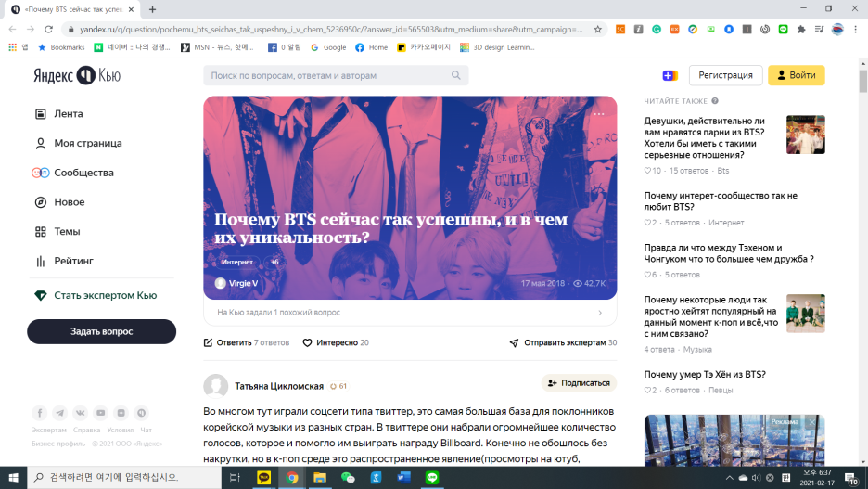Image resolution: width=868 pixels, height=489 pixels.
Task: Click the VK icon in sidebar footer
Action: [81, 413]
